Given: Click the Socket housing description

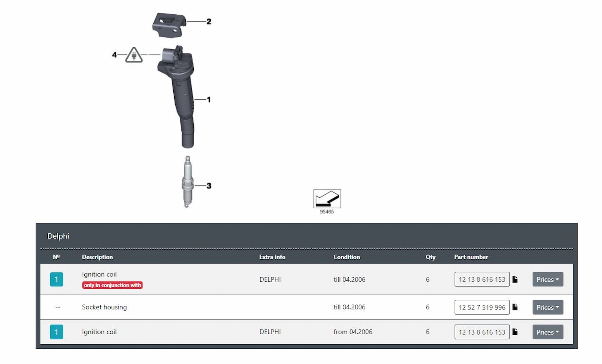Looking at the screenshot, I should coord(104,307).
